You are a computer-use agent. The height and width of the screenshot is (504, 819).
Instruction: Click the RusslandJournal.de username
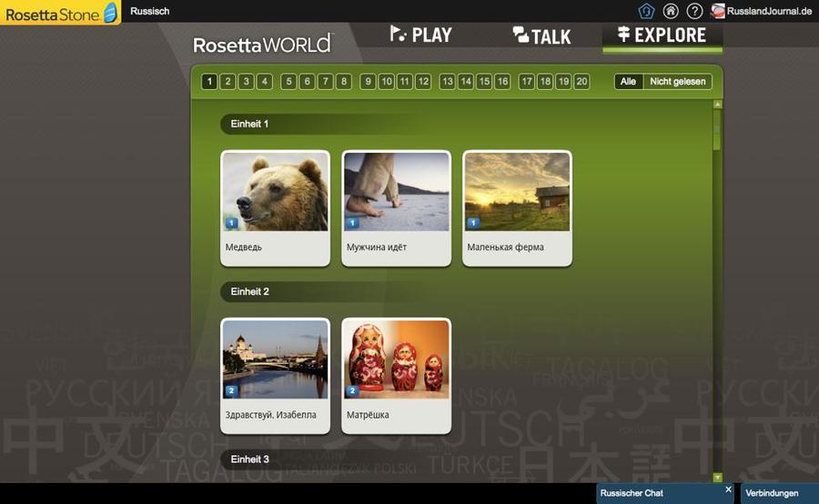coord(769,11)
